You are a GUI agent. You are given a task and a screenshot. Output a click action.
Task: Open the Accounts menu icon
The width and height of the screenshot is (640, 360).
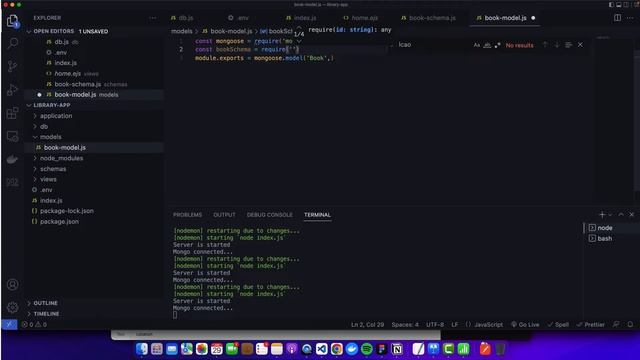13,284
